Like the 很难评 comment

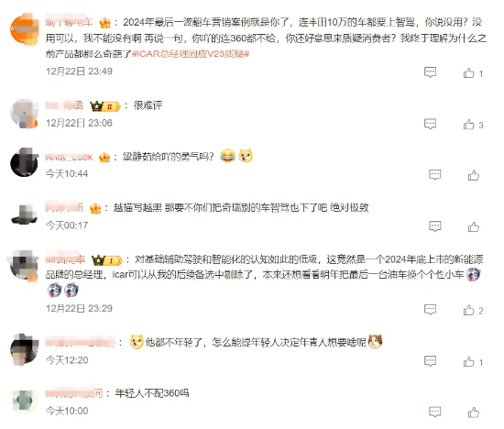pos(473,125)
